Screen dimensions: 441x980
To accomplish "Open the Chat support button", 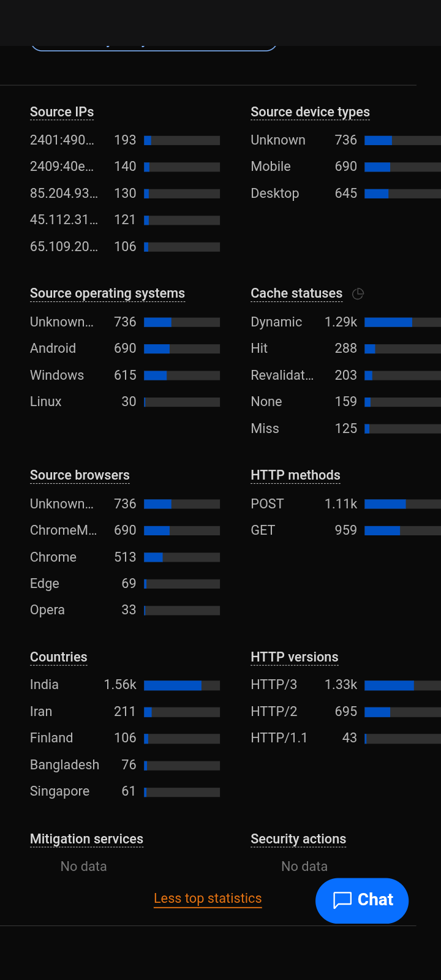I will (x=362, y=900).
